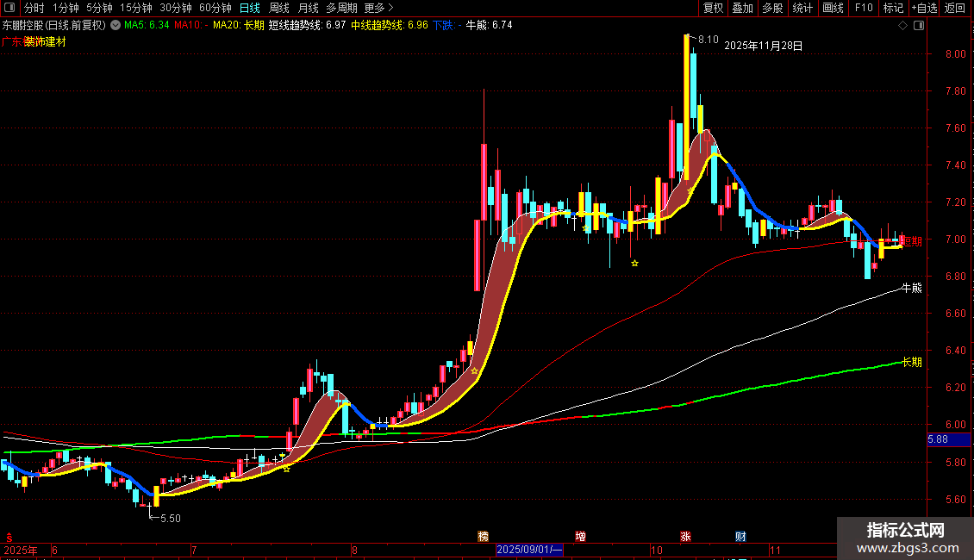
Task: Click the 8.00 price axis label
Action: coord(956,54)
